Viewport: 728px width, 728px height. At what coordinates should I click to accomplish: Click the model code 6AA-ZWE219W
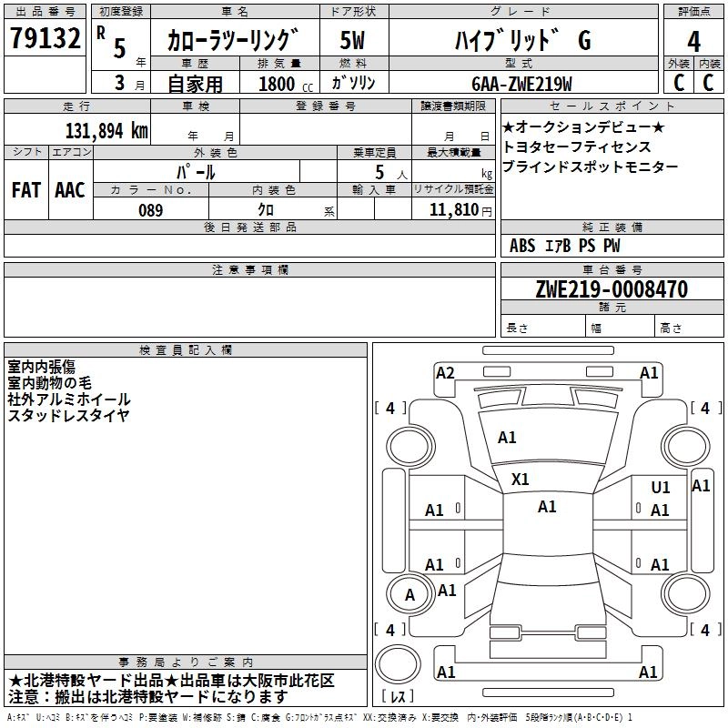tap(521, 84)
